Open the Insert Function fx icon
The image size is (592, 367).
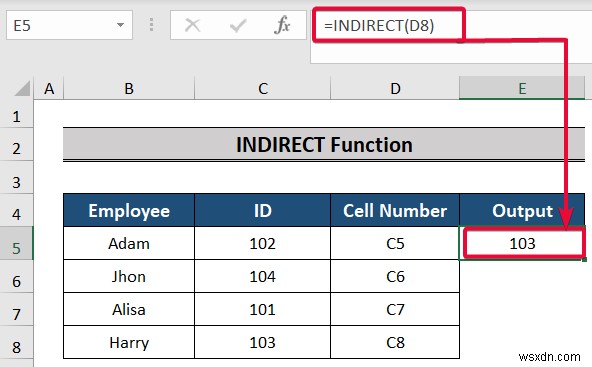click(x=282, y=25)
